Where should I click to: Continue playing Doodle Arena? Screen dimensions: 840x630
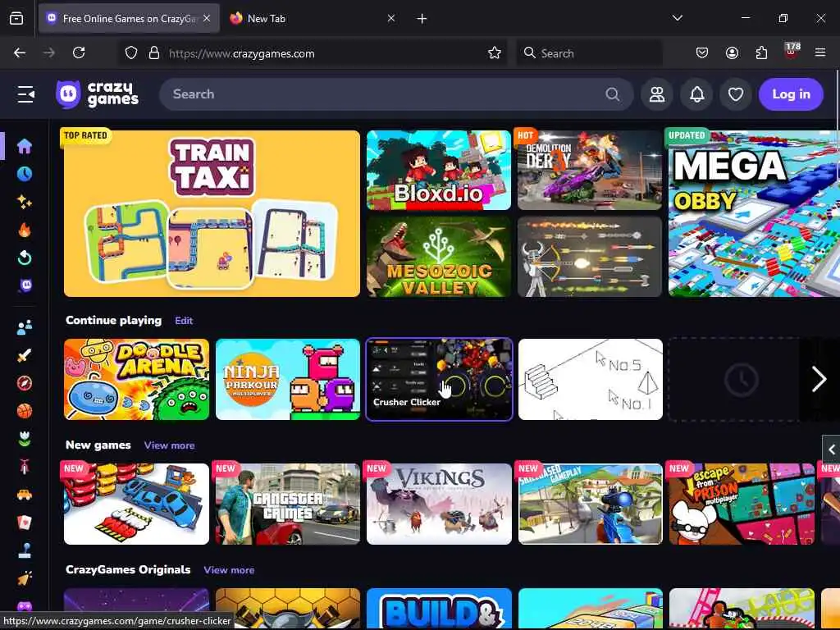click(x=136, y=379)
